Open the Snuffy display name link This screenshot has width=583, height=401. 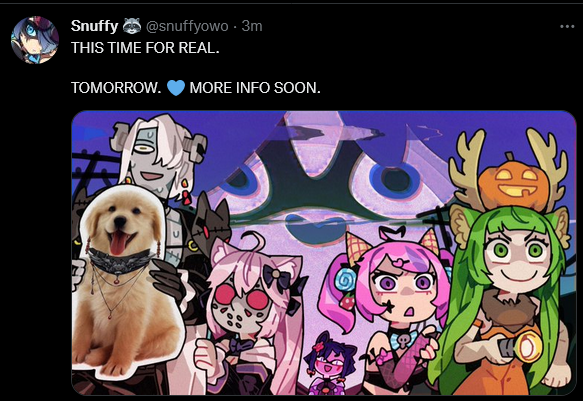pyautogui.click(x=94, y=26)
